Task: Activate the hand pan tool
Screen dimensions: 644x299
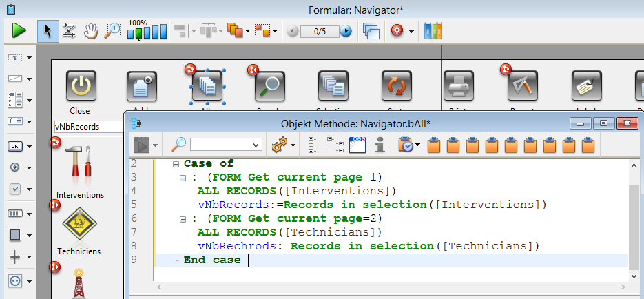Action: 90,30
